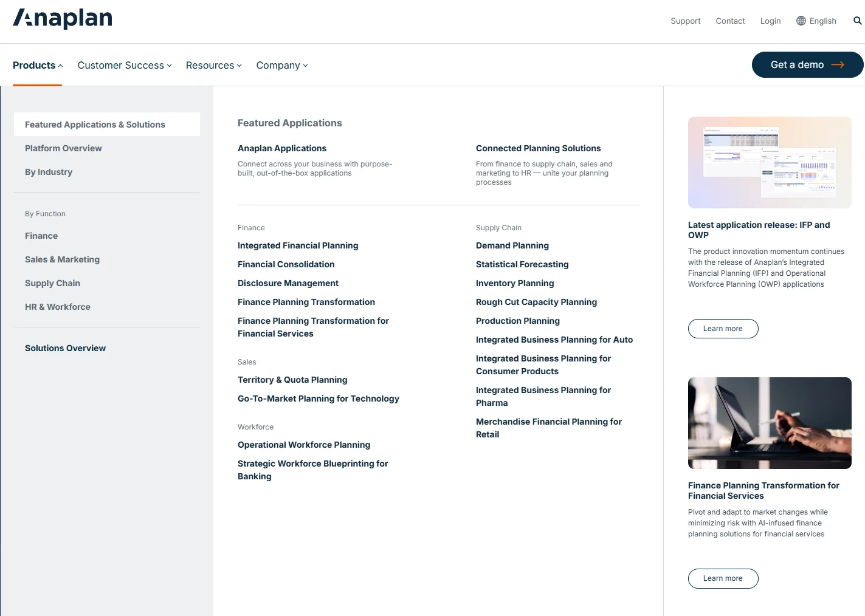The width and height of the screenshot is (865, 616).
Task: Click the Anaplan logo
Action: 63,19
